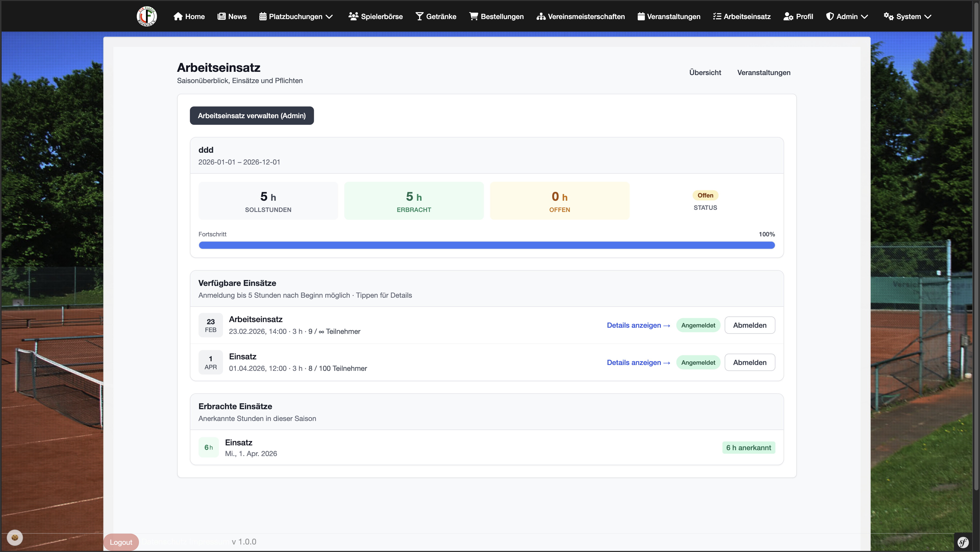Click the Bestellungen shopping cart icon
Screen dimensions: 980x552
point(473,16)
